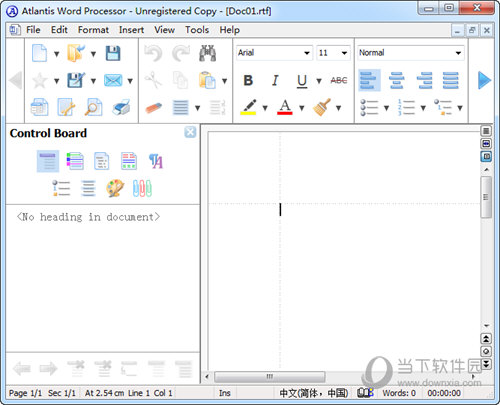
Task: Click the Copy icon
Action: point(180,80)
